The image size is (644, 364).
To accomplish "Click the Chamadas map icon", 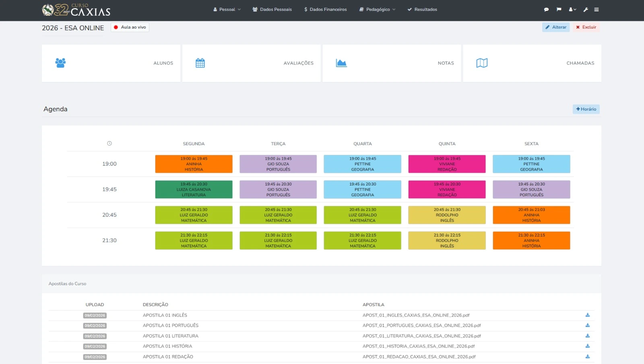I will pos(482,63).
